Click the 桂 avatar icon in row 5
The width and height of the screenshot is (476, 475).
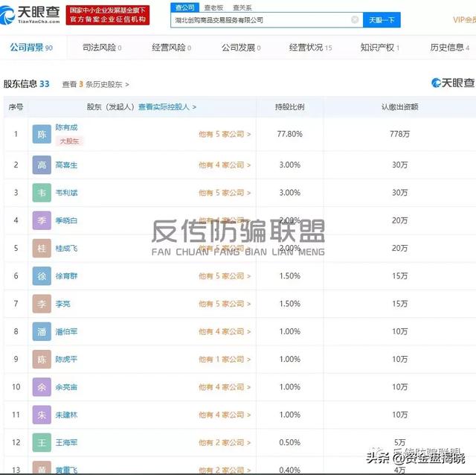click(x=42, y=248)
